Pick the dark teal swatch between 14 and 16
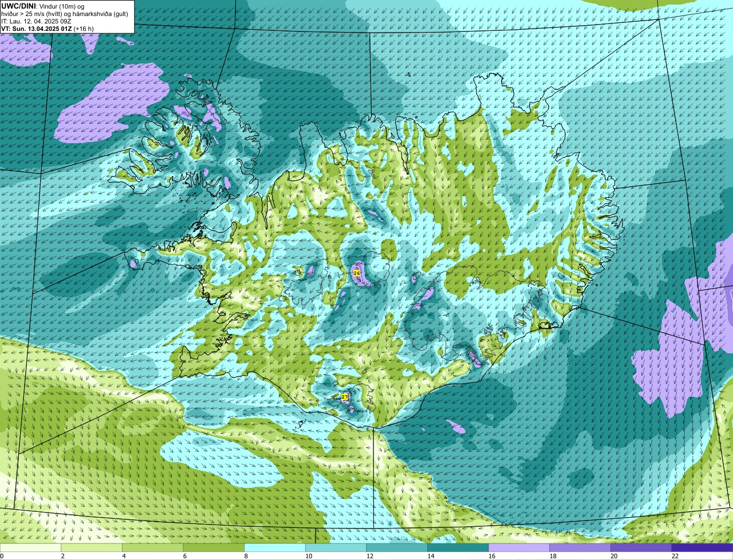Image resolution: width=733 pixels, height=560 pixels. tap(458, 548)
